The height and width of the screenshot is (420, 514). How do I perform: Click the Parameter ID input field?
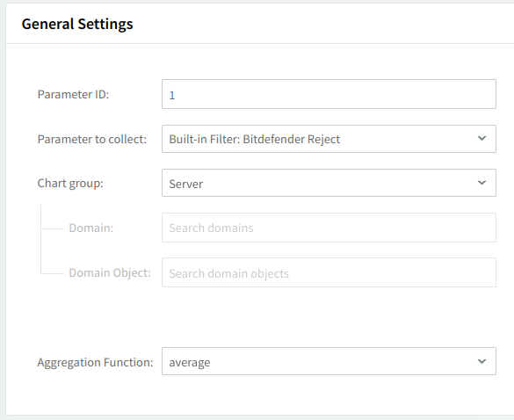[x=329, y=94]
